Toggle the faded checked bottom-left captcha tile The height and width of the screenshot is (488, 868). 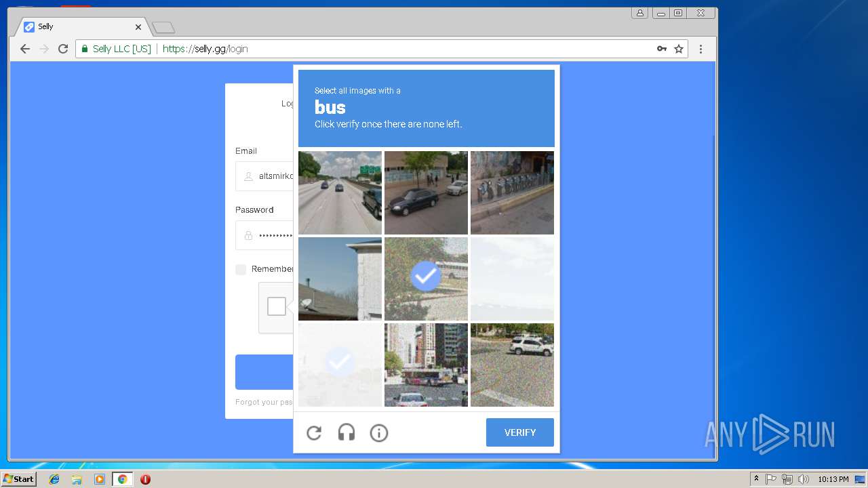click(x=340, y=365)
